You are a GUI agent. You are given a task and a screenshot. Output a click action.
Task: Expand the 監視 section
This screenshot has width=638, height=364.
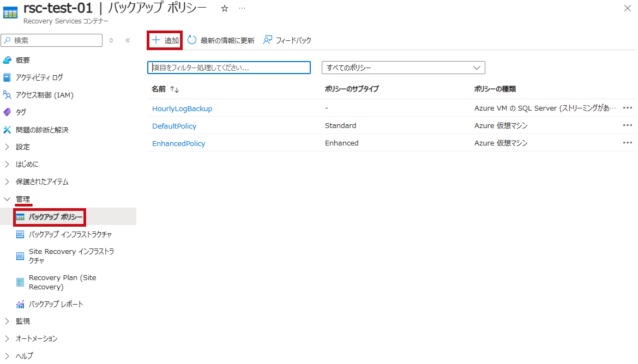click(7, 321)
